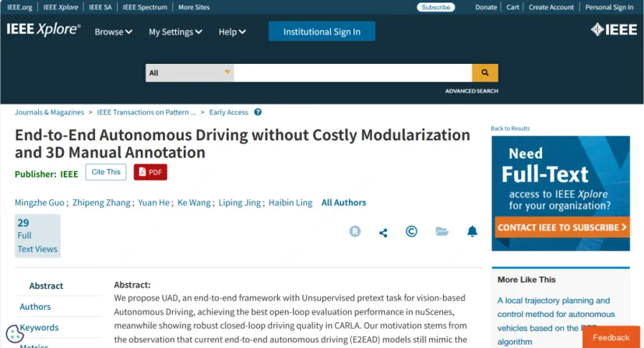
Task: Open the local trajectory planning related article
Action: point(556,321)
